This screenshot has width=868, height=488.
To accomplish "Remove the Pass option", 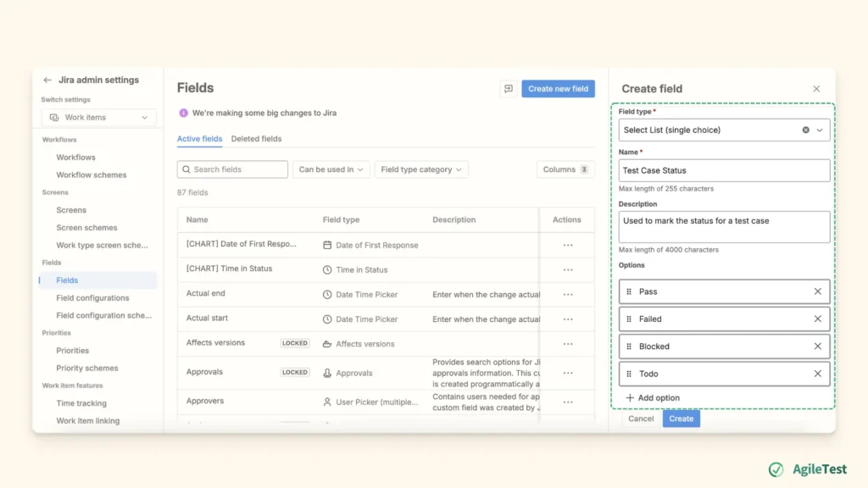I will [818, 291].
